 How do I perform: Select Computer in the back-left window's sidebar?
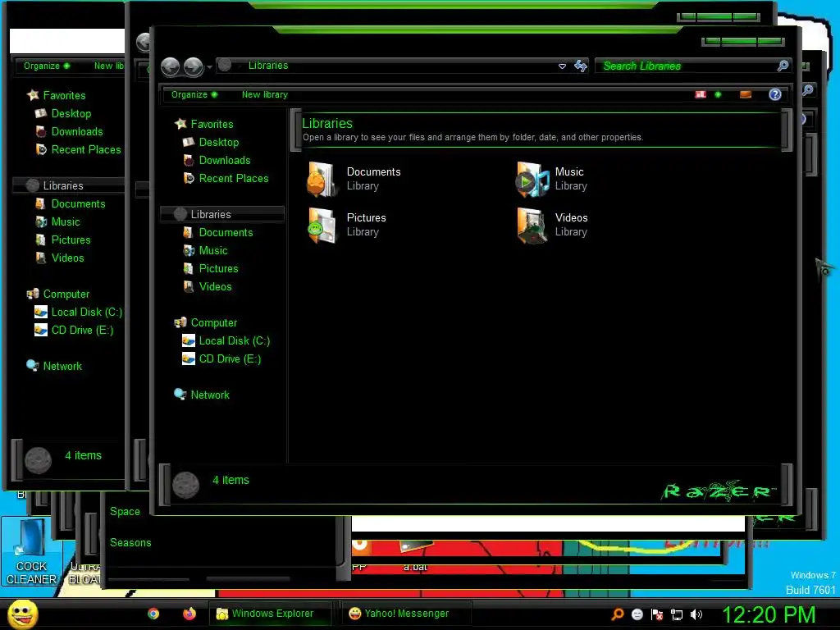(66, 294)
